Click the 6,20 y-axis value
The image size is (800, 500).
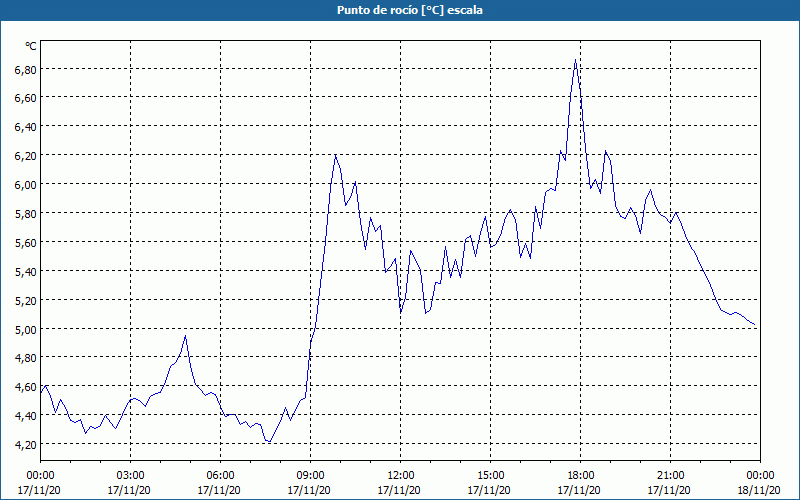tap(26, 156)
